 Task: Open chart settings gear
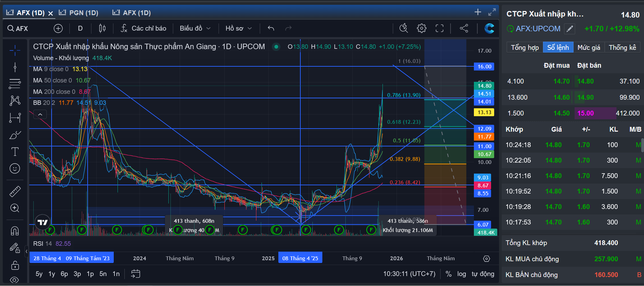[422, 28]
